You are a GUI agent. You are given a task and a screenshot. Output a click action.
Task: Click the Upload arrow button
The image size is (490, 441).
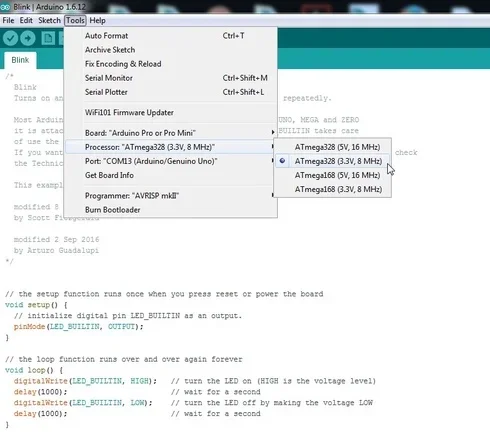(x=28, y=38)
